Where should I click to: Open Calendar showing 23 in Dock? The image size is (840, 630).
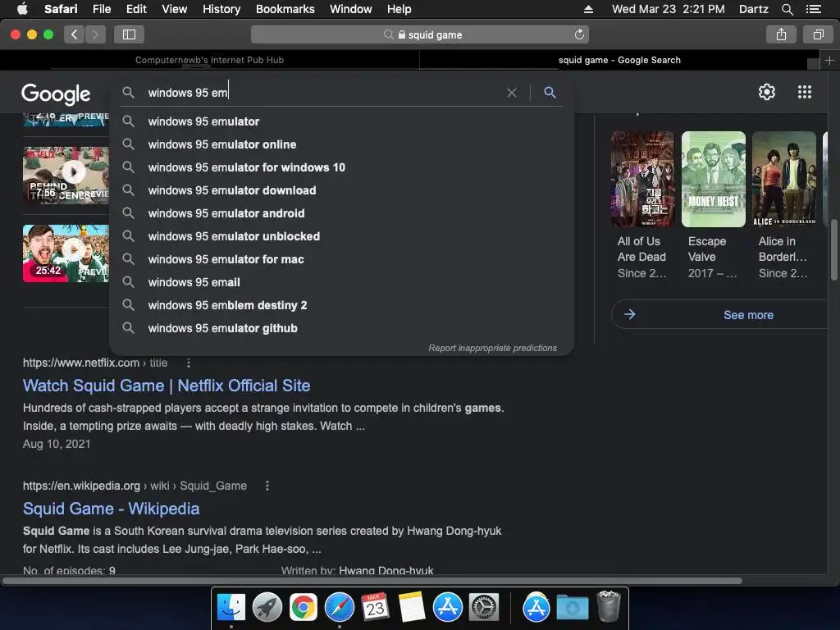click(375, 608)
